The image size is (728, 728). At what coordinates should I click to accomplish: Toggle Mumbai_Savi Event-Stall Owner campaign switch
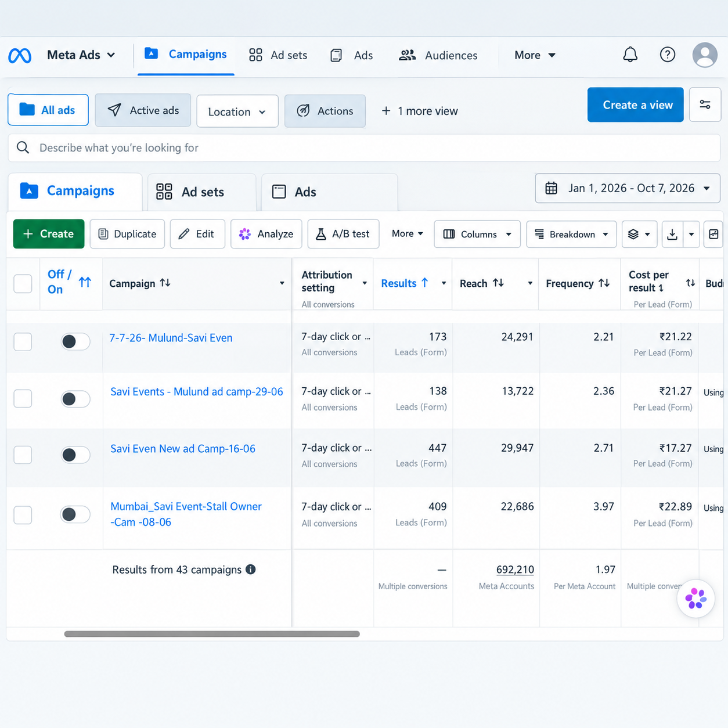(x=75, y=514)
